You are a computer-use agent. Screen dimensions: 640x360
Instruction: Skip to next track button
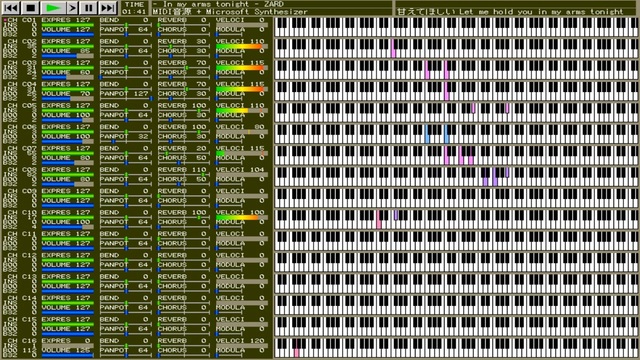107,8
